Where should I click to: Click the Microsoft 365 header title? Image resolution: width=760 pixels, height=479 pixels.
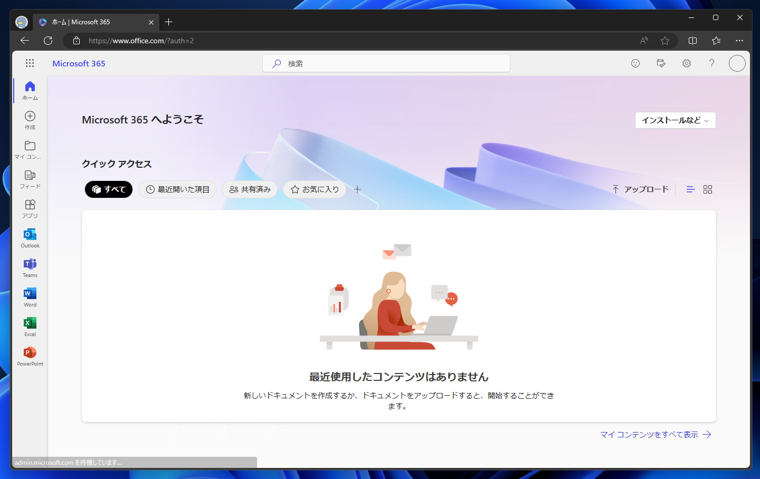[x=79, y=64]
